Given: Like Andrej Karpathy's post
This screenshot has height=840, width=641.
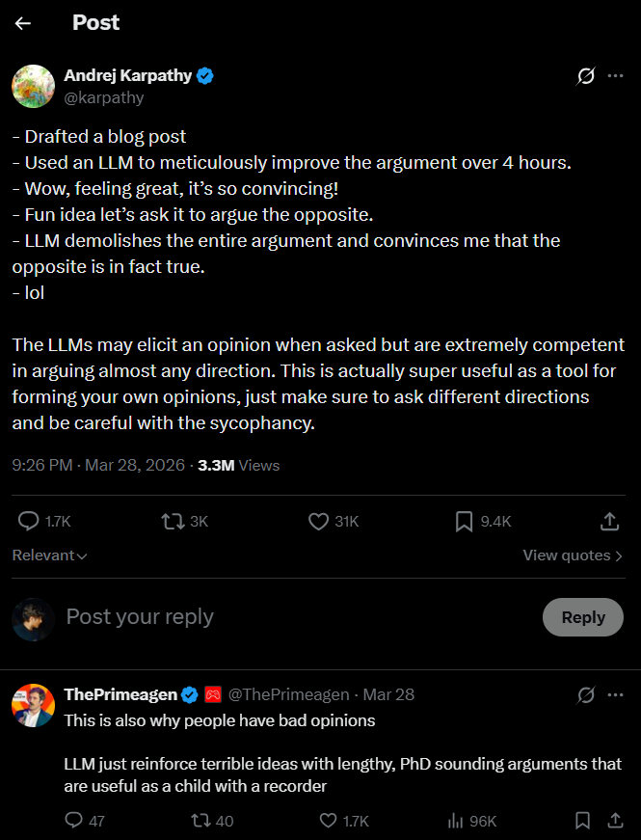Looking at the screenshot, I should click(318, 521).
